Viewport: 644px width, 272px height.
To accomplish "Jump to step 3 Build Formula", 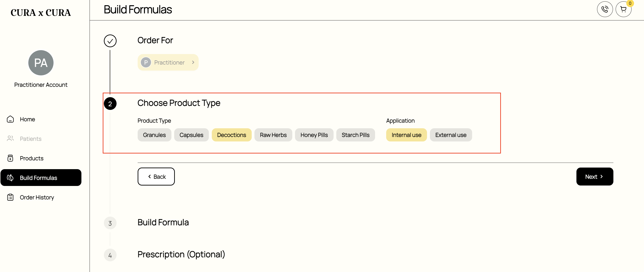I will pos(110,223).
